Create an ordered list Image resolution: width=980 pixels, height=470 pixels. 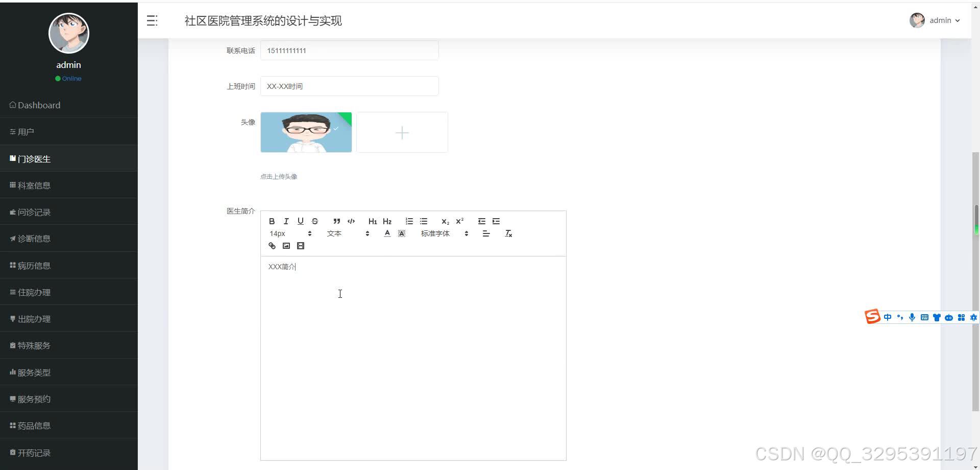pos(409,221)
